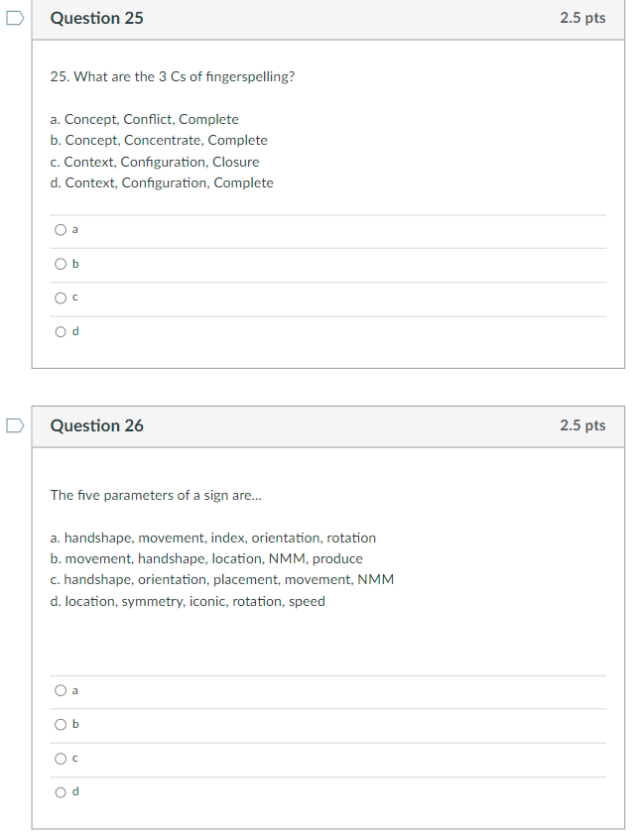Pick radio option c for Question 25
Image resolution: width=640 pixels, height=840 pixels.
coord(61,298)
